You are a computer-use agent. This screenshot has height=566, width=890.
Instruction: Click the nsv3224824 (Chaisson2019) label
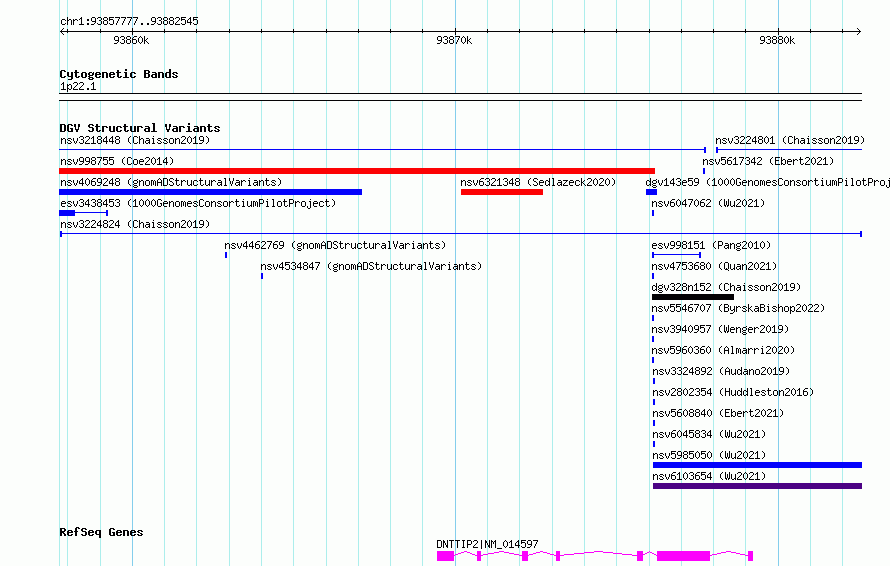pos(135,224)
